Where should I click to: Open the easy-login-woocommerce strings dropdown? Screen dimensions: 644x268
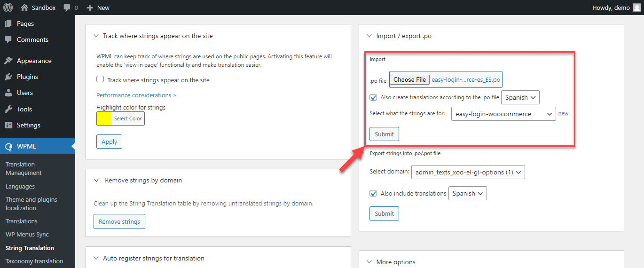coord(503,114)
